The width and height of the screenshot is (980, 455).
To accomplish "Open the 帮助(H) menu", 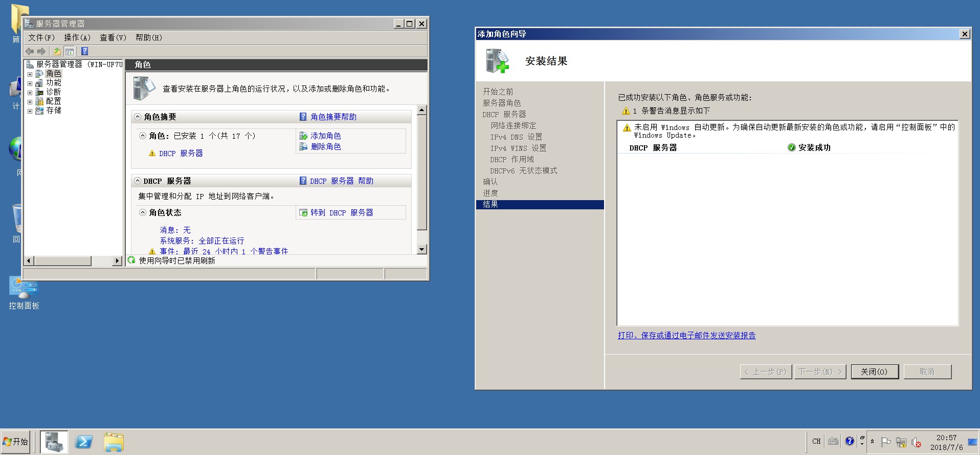I will point(149,37).
